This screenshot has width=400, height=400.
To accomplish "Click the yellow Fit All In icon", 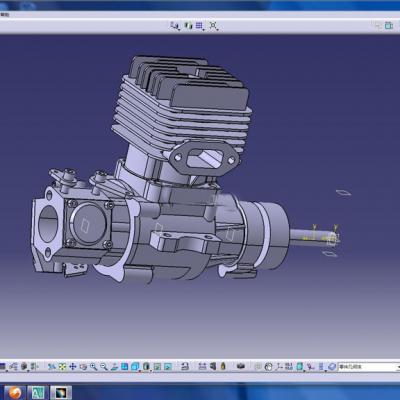I will 62,367.
